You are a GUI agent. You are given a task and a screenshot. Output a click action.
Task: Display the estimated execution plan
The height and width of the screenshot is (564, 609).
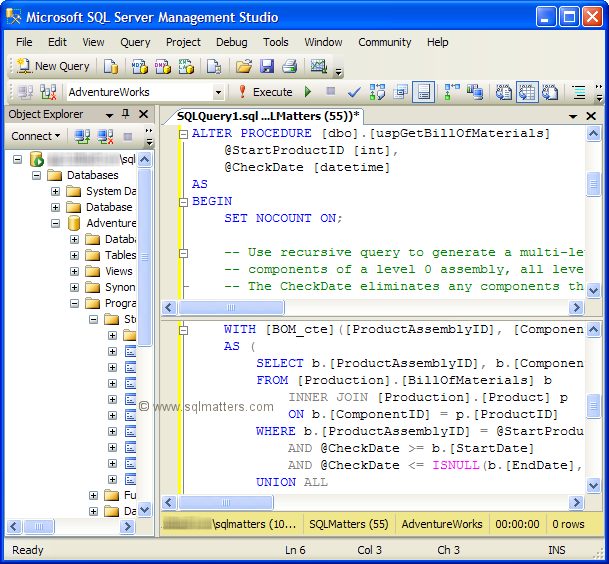377,92
